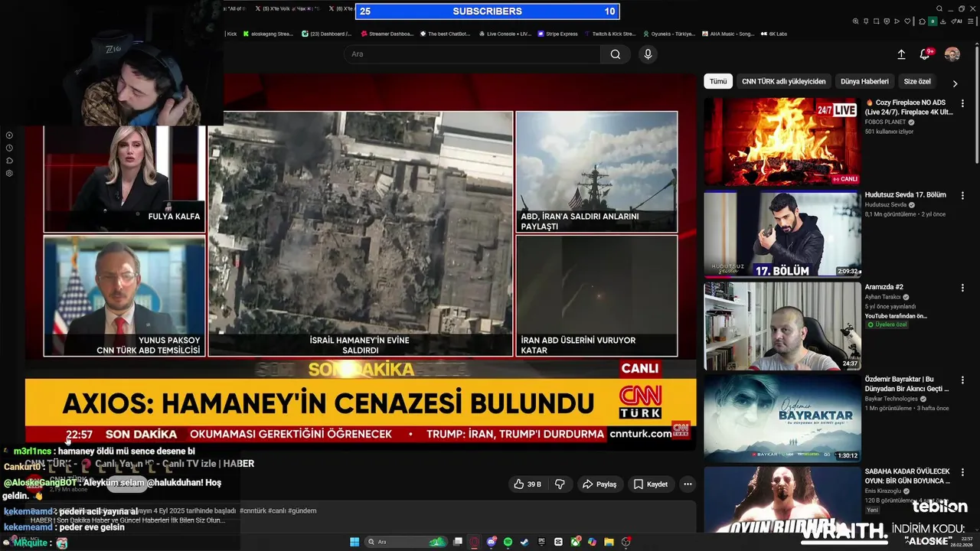Viewport: 980px width, 551px height.
Task: Open the Streamer Dashboa... bookmark
Action: [387, 34]
